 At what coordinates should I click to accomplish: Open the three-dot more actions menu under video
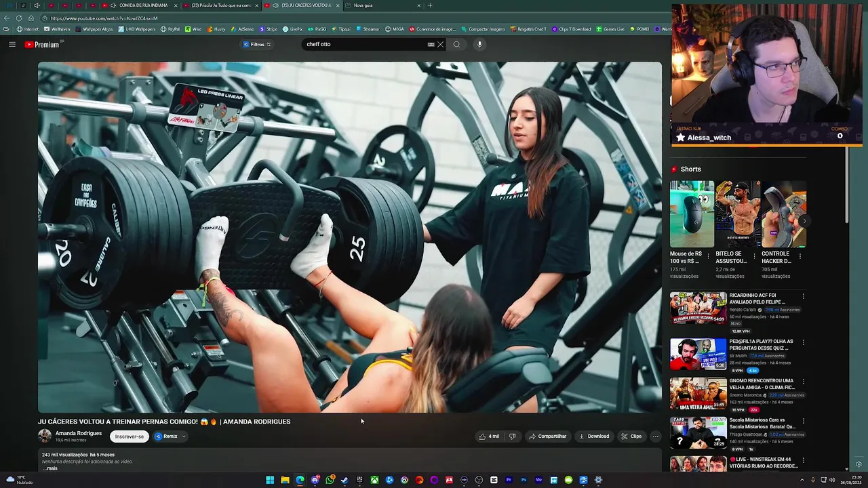point(656,436)
